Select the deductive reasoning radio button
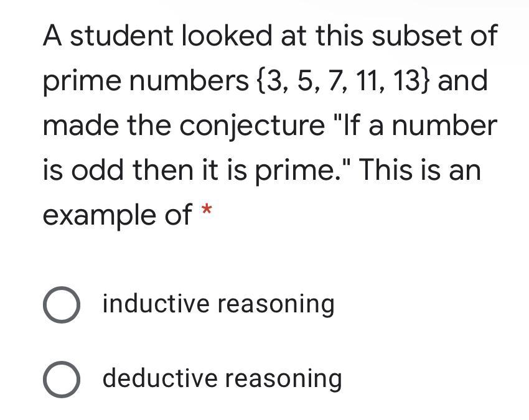This screenshot has height=420, width=529. coord(61,379)
